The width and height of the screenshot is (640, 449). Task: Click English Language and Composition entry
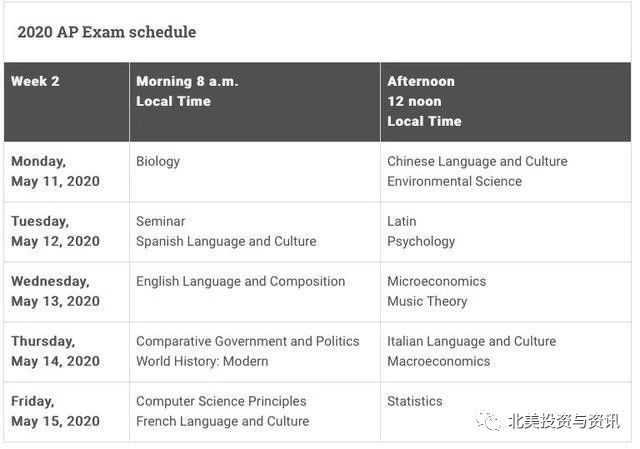[x=240, y=282]
